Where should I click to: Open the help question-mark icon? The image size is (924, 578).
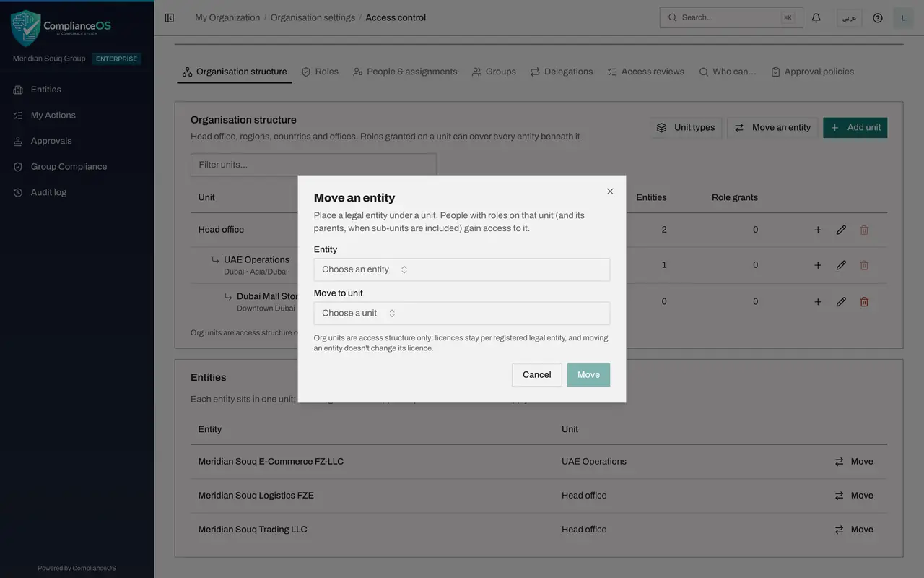878,17
